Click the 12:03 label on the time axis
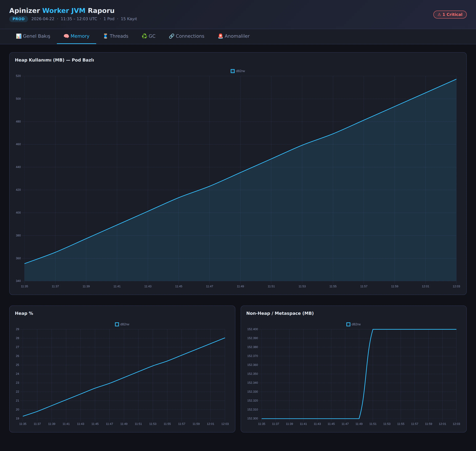This screenshot has width=476, height=451. pos(456,286)
